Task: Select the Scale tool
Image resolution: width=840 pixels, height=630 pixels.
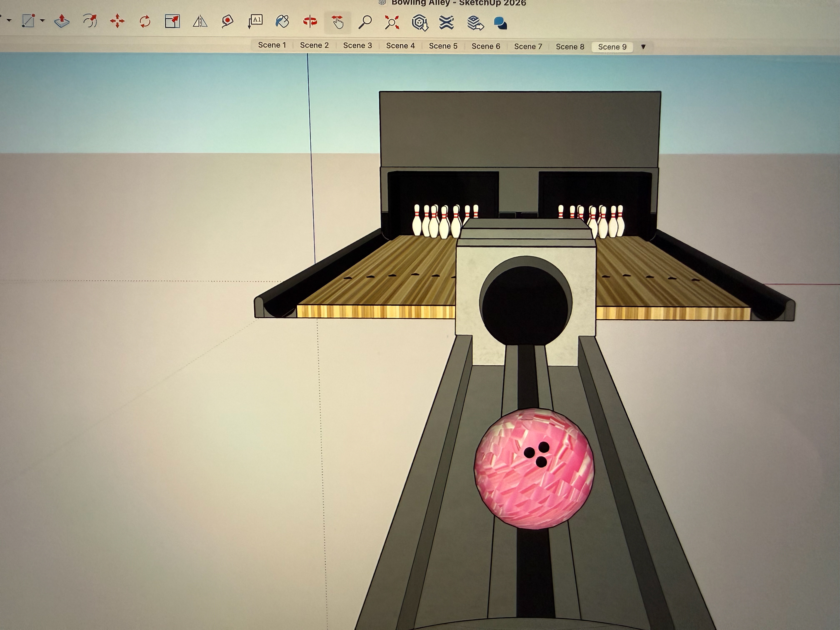Action: tap(172, 22)
